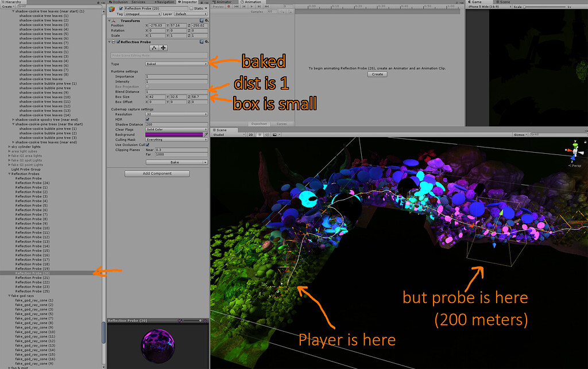This screenshot has width=588, height=369.
Task: Open the Occlusion tab
Action: point(118,2)
